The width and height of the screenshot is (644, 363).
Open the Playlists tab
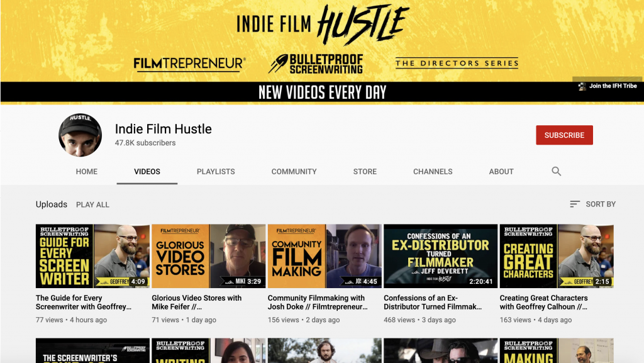coord(216,172)
